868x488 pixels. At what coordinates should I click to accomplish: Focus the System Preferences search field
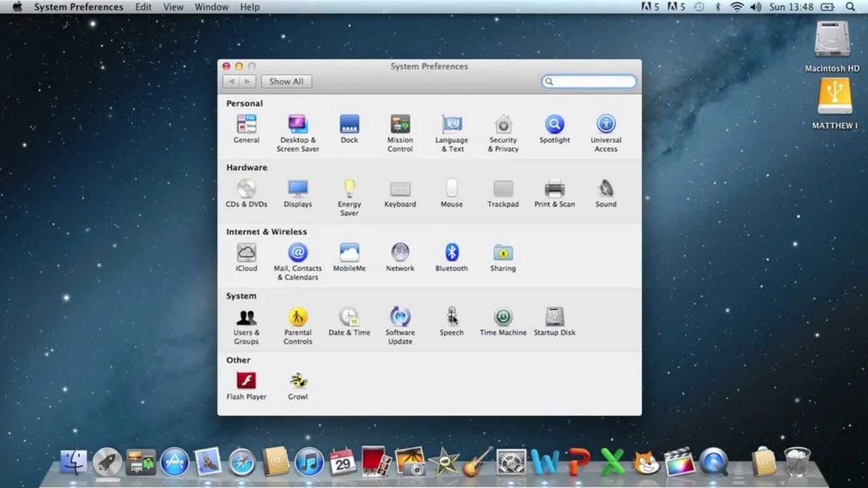[x=589, y=81]
